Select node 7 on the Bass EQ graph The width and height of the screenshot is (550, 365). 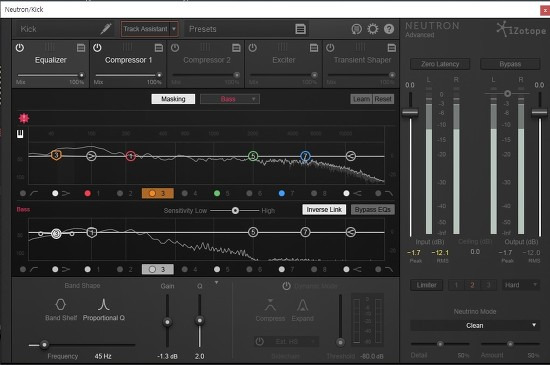coord(306,232)
